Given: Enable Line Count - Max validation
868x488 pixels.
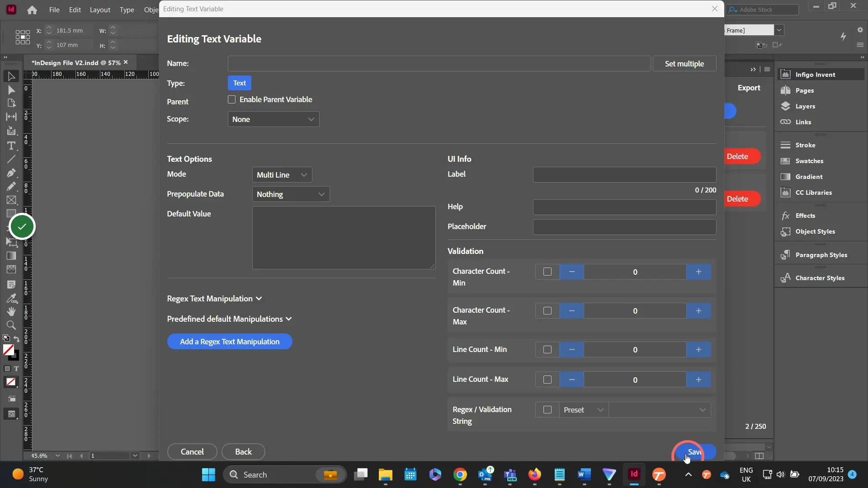Looking at the screenshot, I should tap(547, 380).
